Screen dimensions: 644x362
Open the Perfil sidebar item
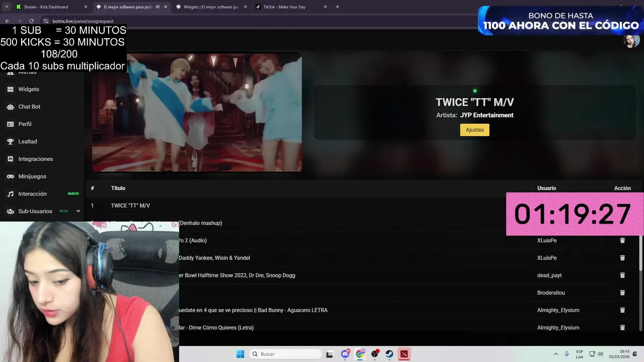[25, 124]
